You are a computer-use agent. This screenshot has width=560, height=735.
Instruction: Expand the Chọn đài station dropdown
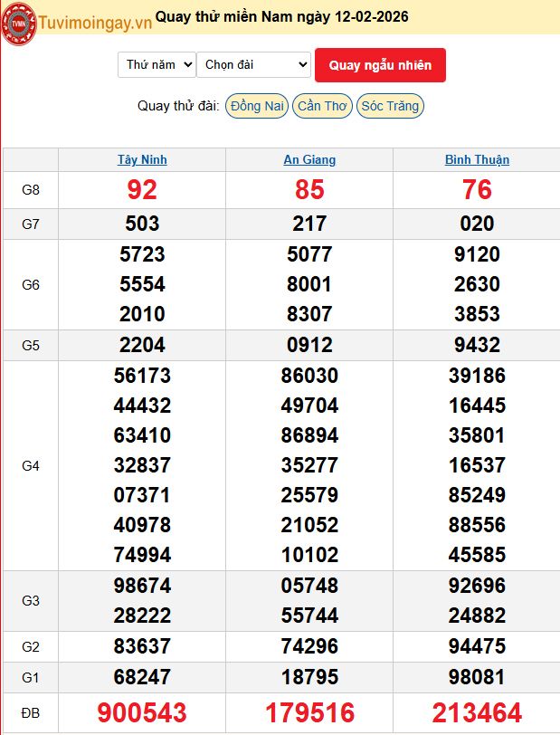(253, 65)
